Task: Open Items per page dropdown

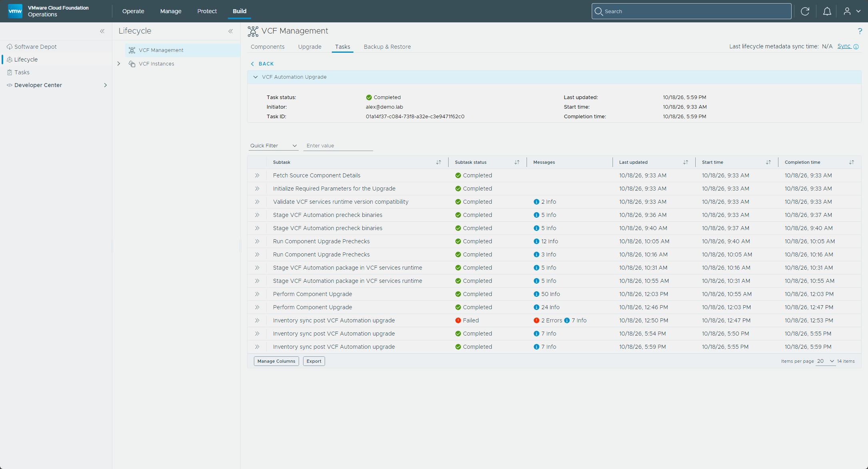Action: click(x=825, y=361)
